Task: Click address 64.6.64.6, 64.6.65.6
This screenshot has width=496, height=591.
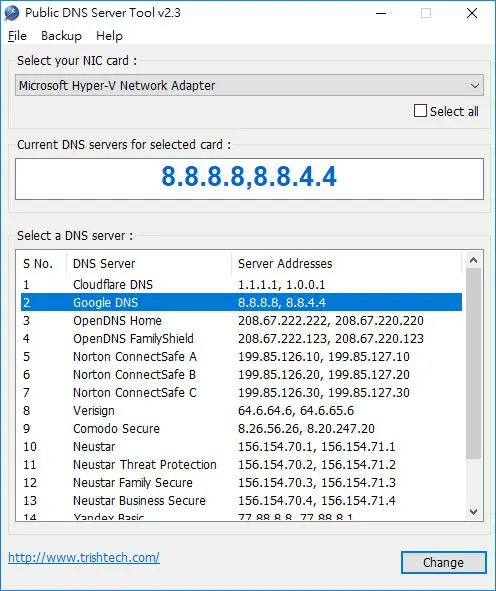Action: pos(296,410)
